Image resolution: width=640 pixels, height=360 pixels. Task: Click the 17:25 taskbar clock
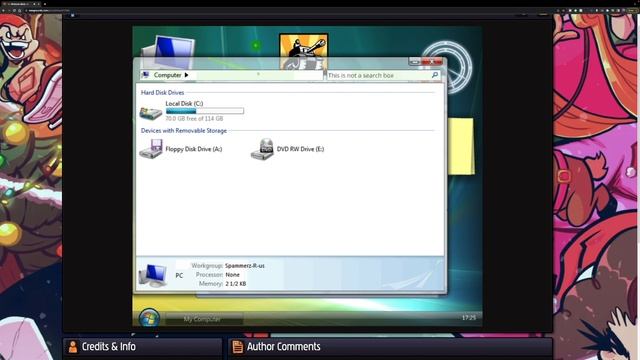(x=469, y=318)
